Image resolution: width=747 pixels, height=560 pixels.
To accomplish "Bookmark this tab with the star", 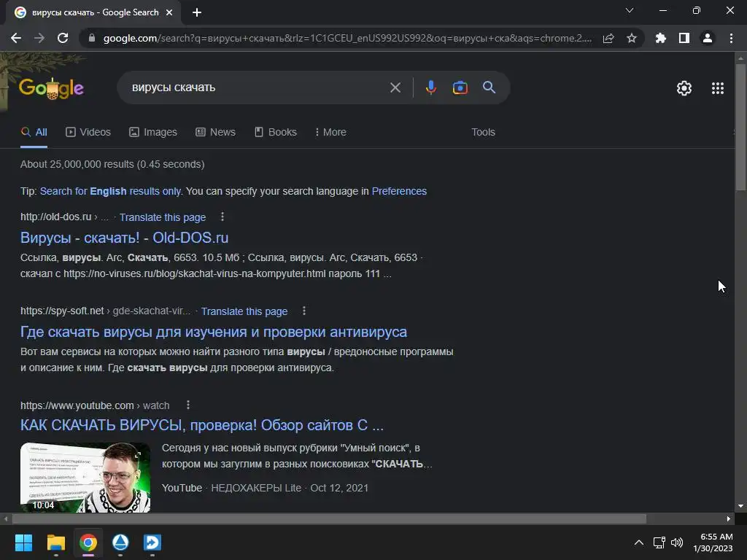I will pyautogui.click(x=632, y=38).
